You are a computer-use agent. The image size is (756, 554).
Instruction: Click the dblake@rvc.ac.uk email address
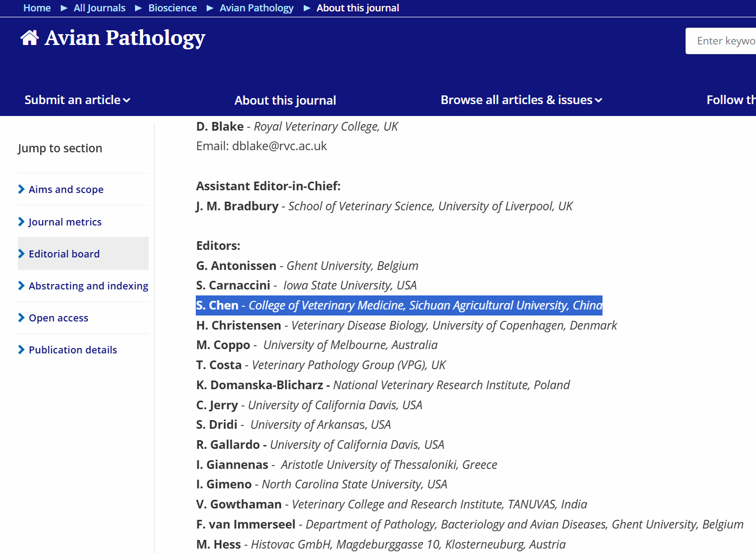[279, 146]
